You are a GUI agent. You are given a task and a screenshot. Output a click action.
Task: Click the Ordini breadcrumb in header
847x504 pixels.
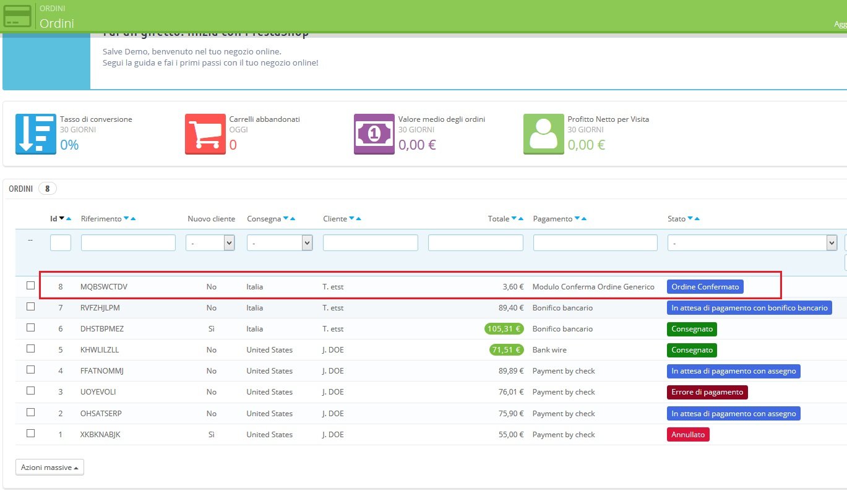tap(52, 9)
